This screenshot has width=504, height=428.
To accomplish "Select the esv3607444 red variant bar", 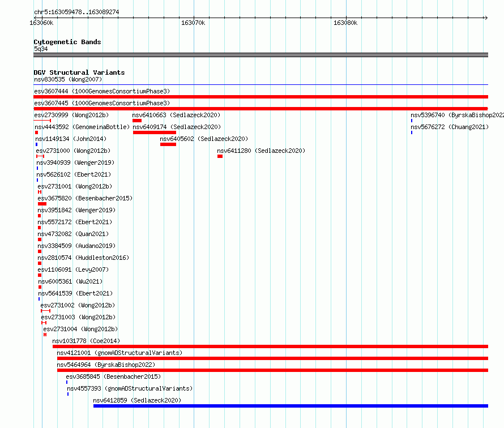I will pyautogui.click(x=260, y=97).
